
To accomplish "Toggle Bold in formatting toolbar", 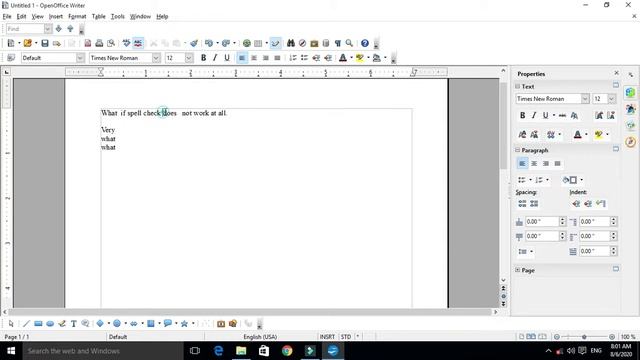I will click(203, 58).
